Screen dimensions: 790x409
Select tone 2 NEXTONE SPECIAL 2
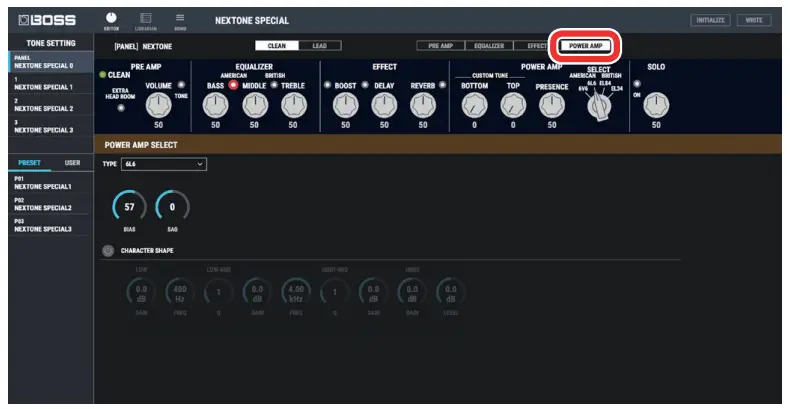[x=51, y=105]
